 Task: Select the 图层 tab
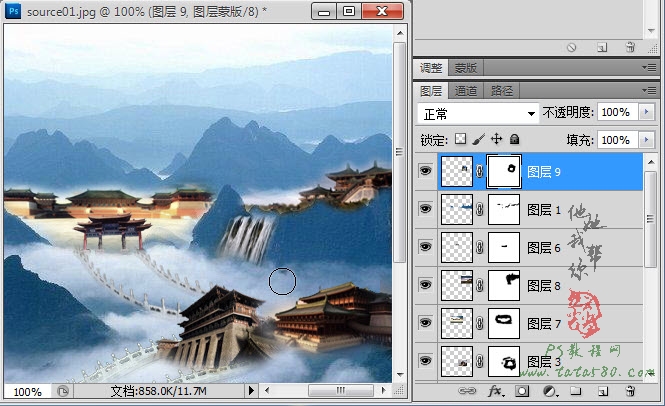pyautogui.click(x=431, y=91)
